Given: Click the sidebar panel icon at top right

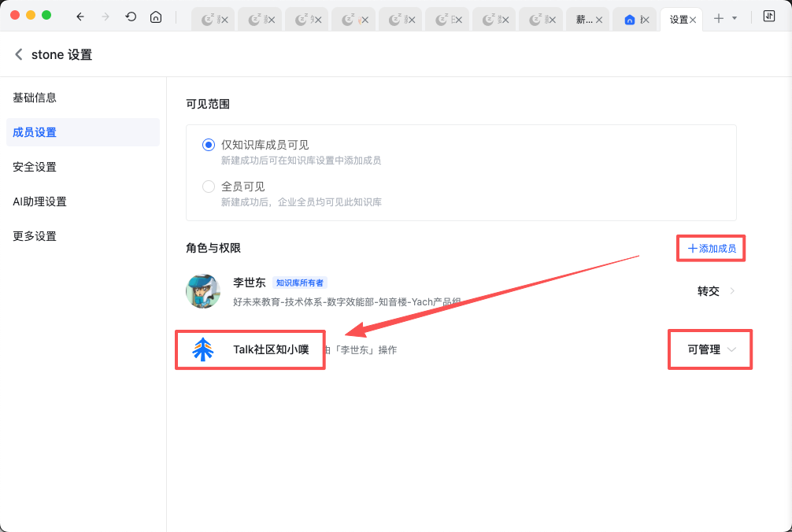Looking at the screenshot, I should tap(769, 17).
